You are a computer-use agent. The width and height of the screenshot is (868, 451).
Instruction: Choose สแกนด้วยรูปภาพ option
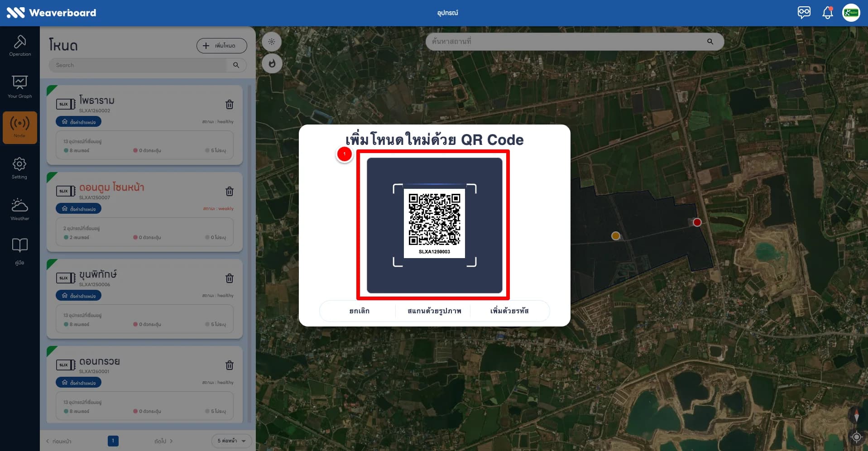pos(434,311)
